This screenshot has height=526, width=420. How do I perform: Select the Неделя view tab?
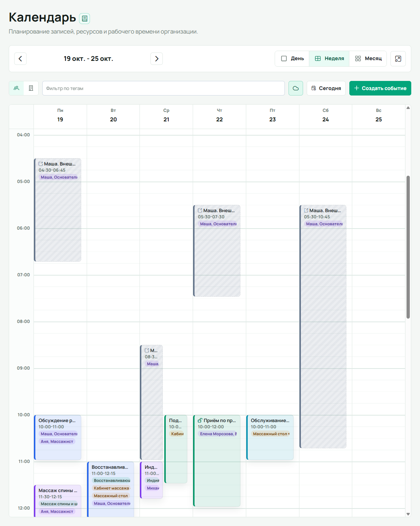click(x=329, y=59)
